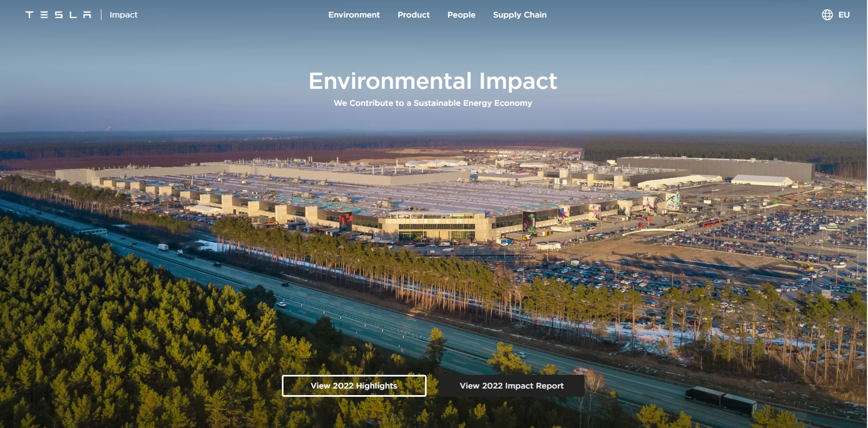The image size is (868, 428).
Task: Click the Environmental Impact heading
Action: click(x=433, y=81)
